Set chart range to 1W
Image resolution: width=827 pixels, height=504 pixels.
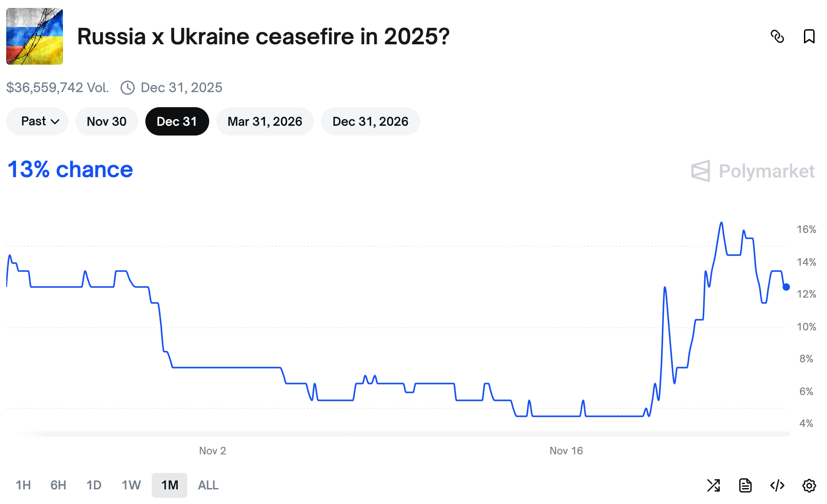(131, 485)
